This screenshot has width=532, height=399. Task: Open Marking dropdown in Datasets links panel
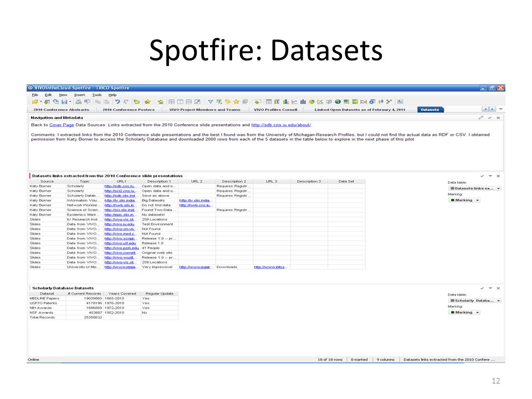[x=464, y=200]
